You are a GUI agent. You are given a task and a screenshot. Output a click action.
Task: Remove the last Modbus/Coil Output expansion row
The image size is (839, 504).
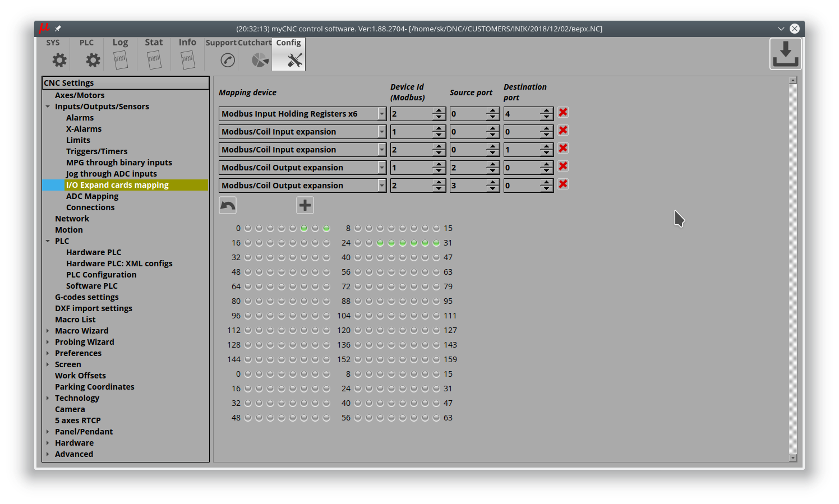coord(563,184)
